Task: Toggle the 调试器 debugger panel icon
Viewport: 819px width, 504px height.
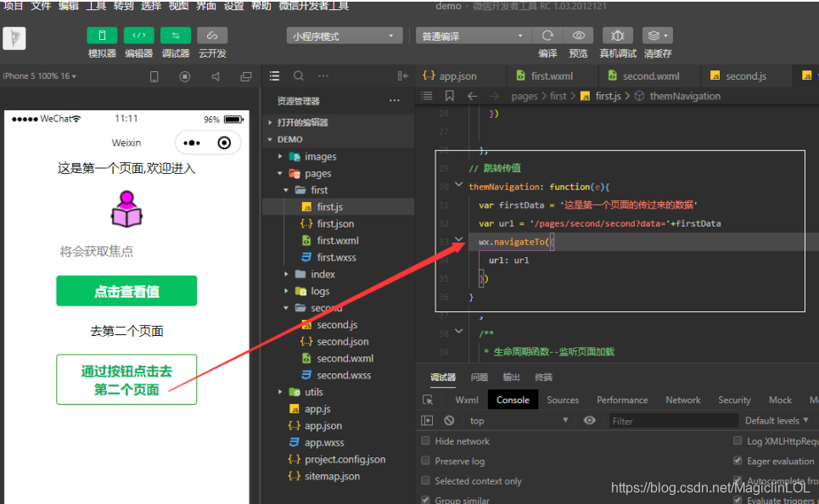Action: click(x=176, y=36)
